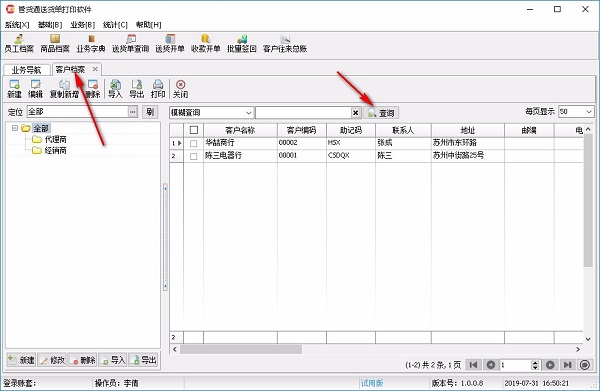Viewport: 600px width, 391px height.
Task: Select 代理商 folder in tree
Action: coord(55,139)
